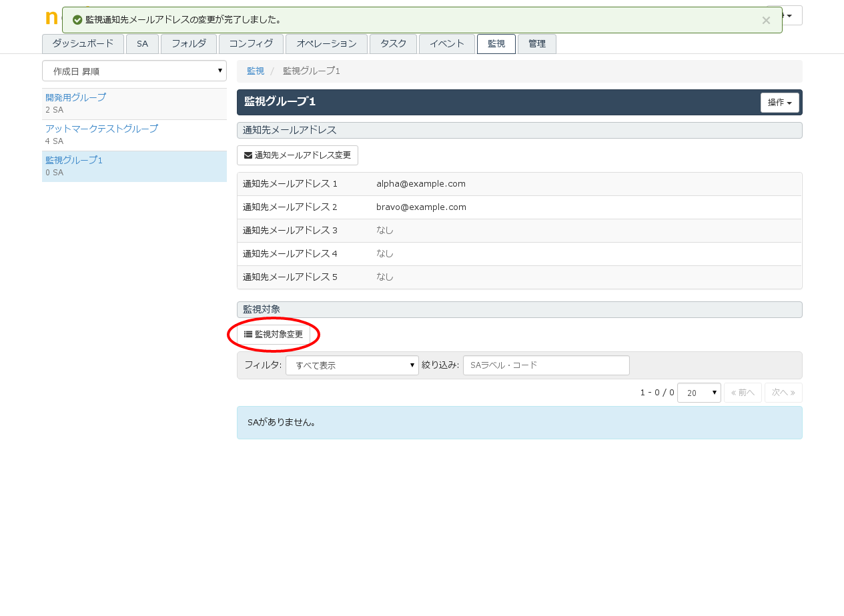
Task: Open the 操作 dropdown menu
Action: pos(780,103)
